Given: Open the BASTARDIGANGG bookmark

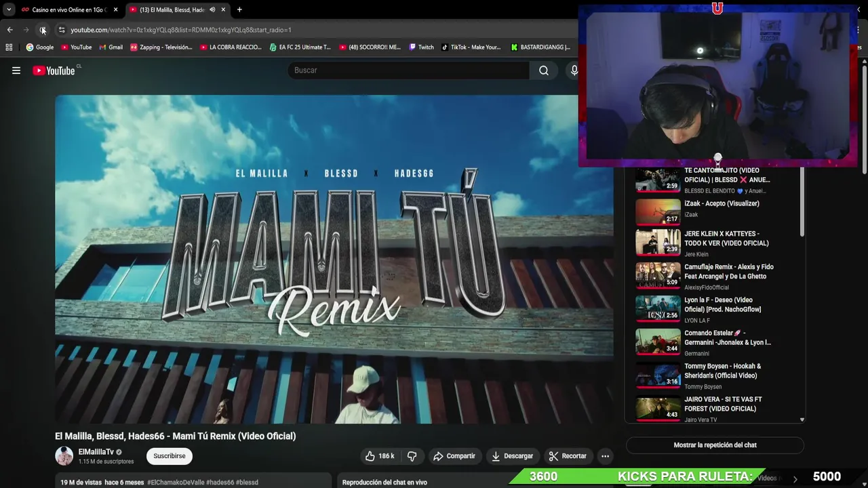Looking at the screenshot, I should (540, 47).
